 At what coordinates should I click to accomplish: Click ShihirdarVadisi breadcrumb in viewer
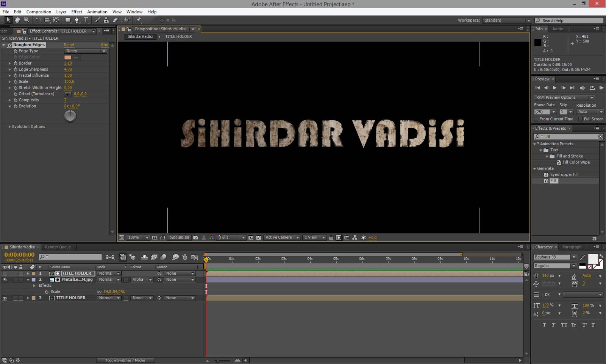(141, 37)
